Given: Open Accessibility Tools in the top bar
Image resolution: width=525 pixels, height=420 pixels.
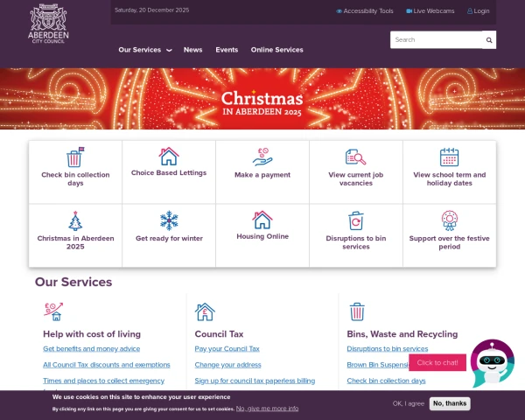Looking at the screenshot, I should [x=365, y=11].
